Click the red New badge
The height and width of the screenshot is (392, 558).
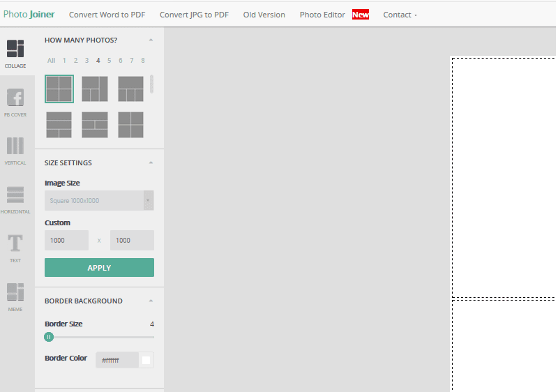pos(361,15)
